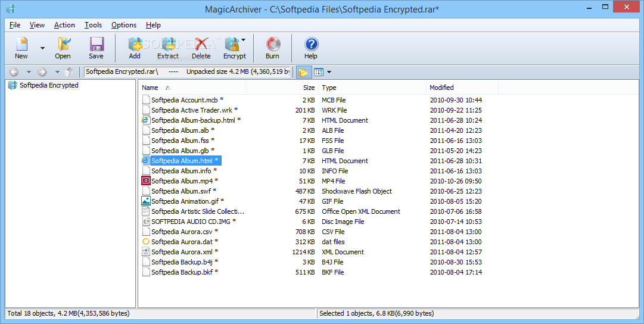Viewport: 644px width, 324px height.
Task: Click the Selected 1 objects status text
Action: [377, 313]
